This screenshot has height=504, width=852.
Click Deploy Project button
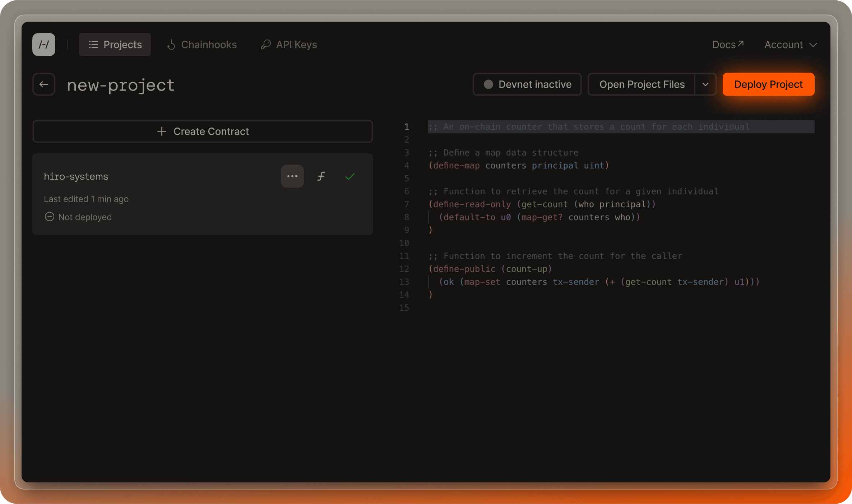[x=769, y=84]
